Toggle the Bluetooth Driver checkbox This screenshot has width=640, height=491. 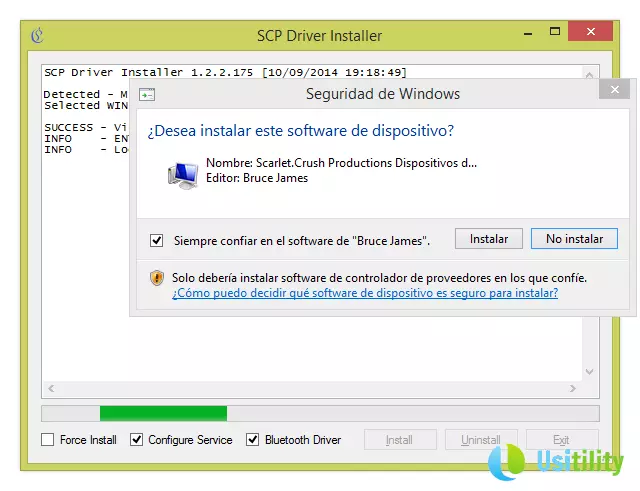tap(253, 439)
